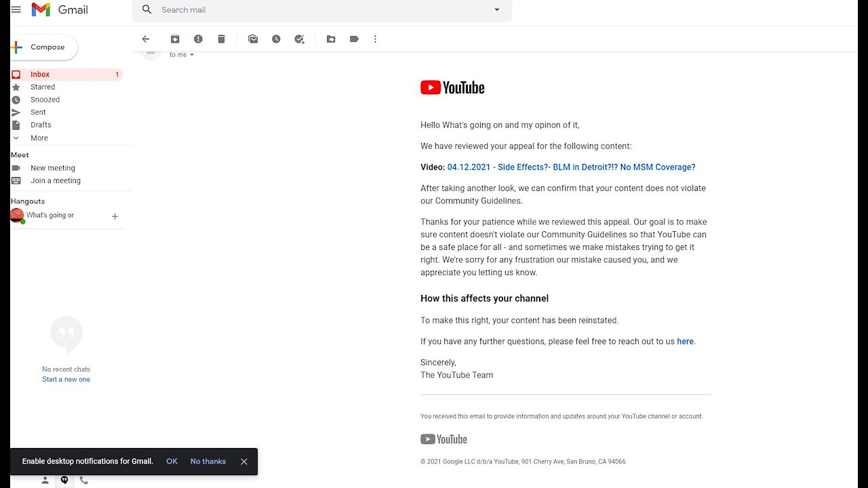This screenshot has width=868, height=488.
Task: Click the 'No thanks' notification option
Action: (x=208, y=462)
